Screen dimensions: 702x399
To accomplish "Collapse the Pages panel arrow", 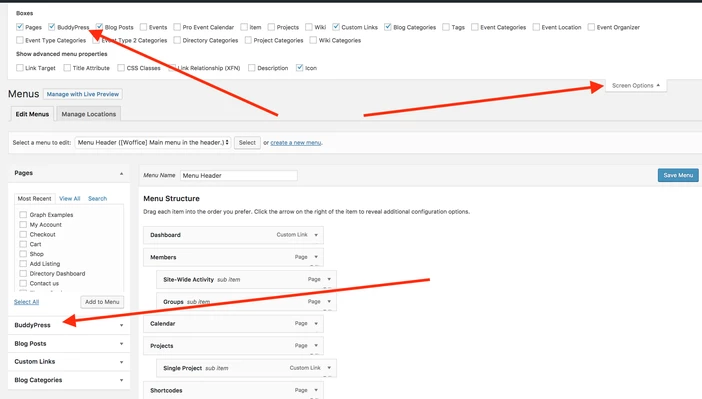I will [121, 173].
